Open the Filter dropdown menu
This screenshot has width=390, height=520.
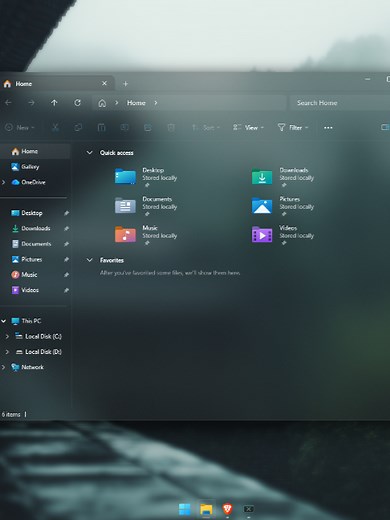[293, 128]
